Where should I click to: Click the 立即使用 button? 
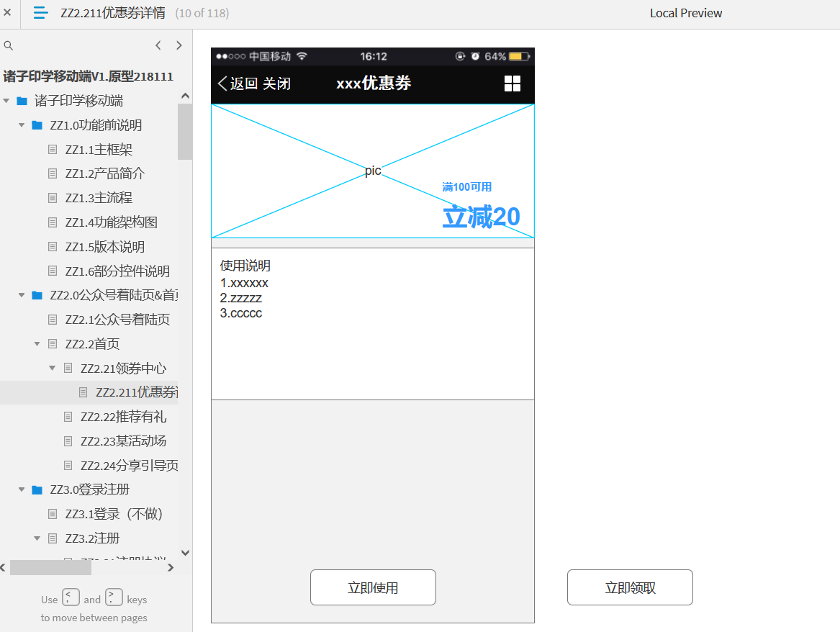tap(373, 587)
